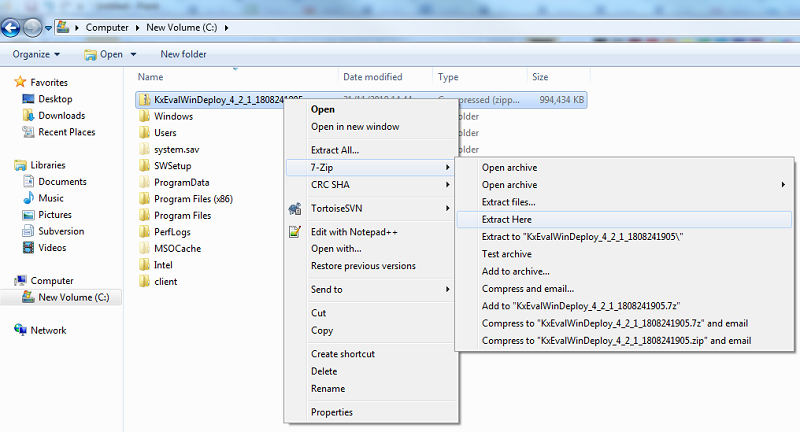Image resolution: width=800 pixels, height=432 pixels.
Task: Open the Music library
Action: pos(51,198)
